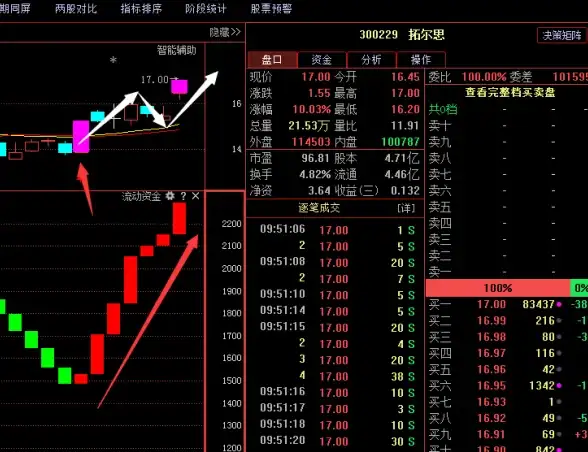Click the 外盘 value 114503
Viewport: 588px width, 452px height.
click(311, 142)
